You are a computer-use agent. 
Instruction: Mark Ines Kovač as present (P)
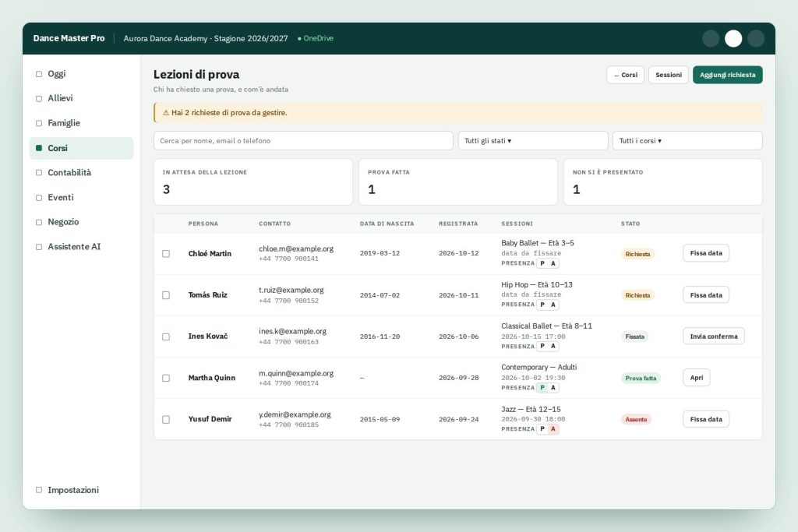tap(542, 347)
